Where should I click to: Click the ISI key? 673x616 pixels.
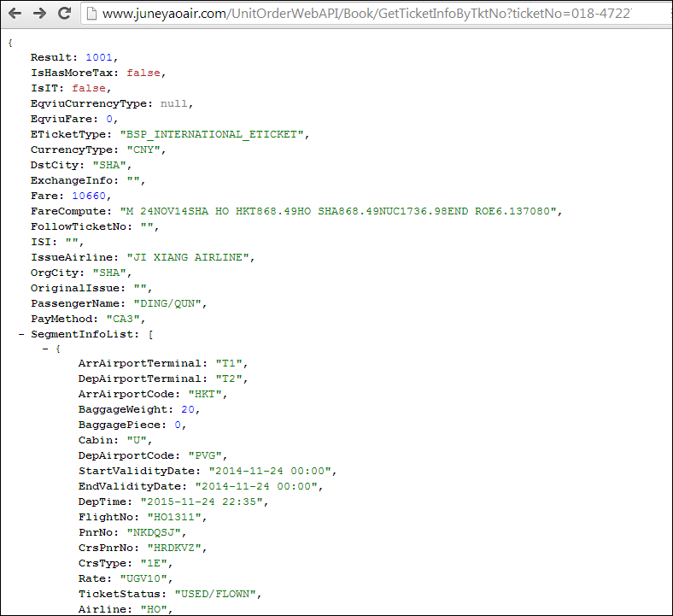click(41, 242)
